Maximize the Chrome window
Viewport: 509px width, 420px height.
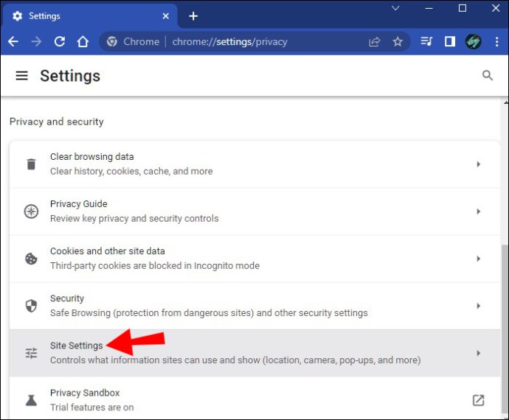[x=463, y=8]
